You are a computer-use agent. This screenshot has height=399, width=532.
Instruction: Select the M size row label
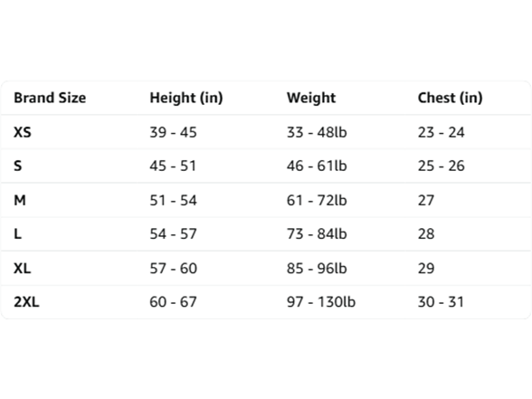pos(20,200)
